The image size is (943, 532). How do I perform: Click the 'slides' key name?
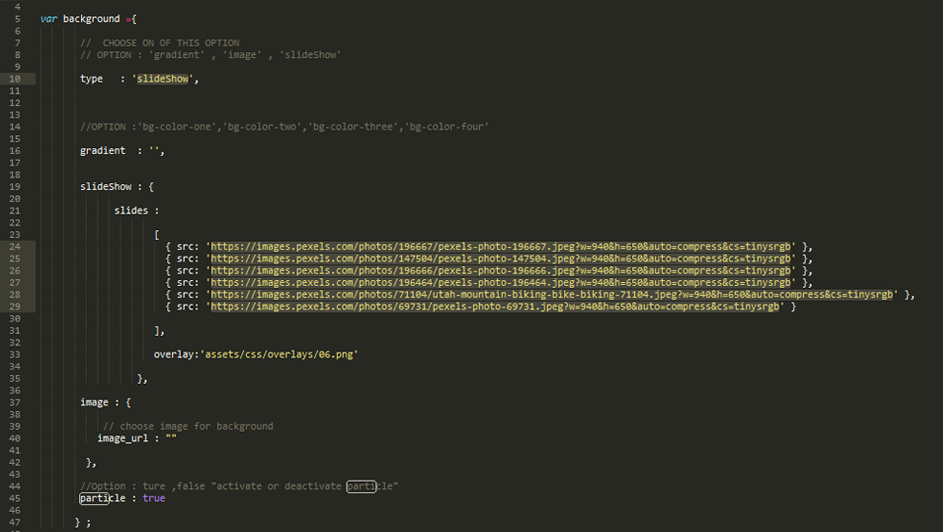point(133,211)
